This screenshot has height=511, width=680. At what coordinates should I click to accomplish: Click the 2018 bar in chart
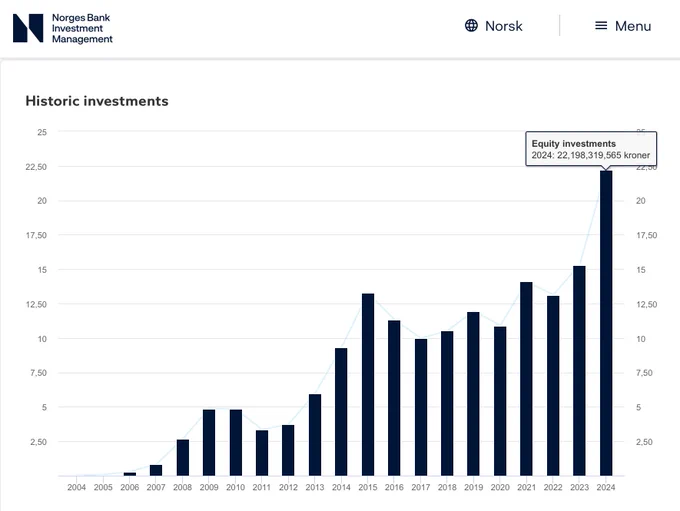point(447,403)
